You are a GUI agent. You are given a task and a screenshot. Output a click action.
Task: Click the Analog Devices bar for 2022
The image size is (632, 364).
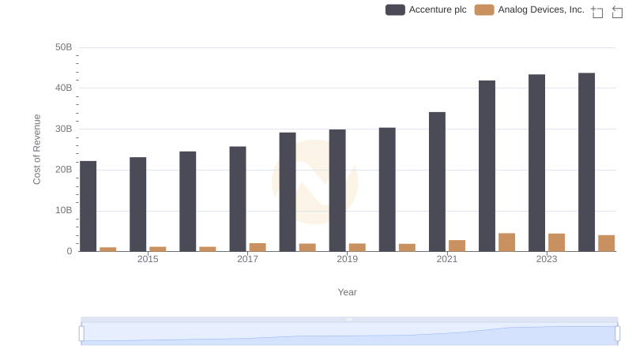pos(506,242)
